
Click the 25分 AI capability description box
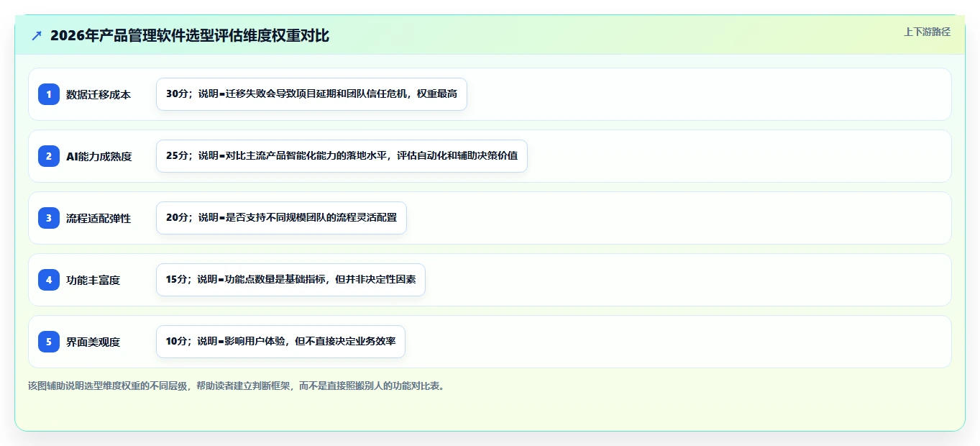tap(342, 156)
